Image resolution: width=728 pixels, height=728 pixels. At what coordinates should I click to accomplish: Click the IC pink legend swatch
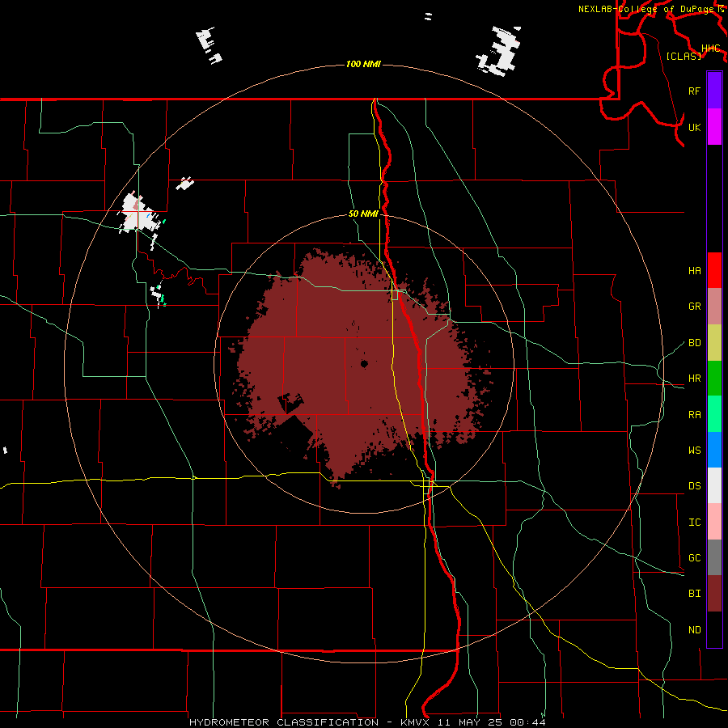[x=714, y=522]
